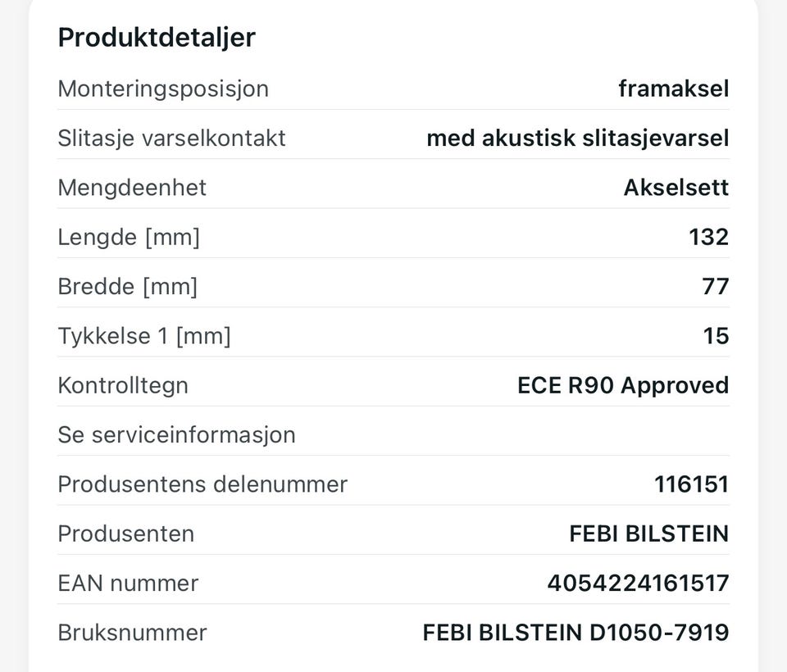Select the Monteringsposisjon label
This screenshot has height=672, width=787.
point(163,89)
